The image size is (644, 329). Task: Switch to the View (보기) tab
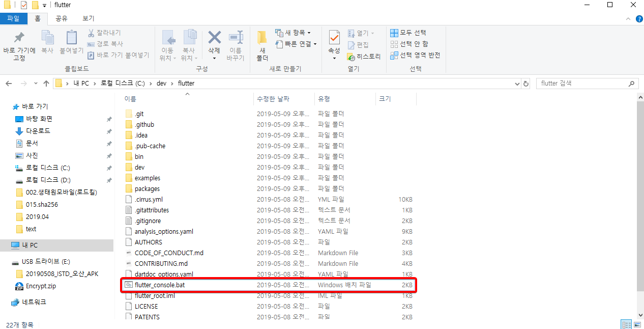pyautogui.click(x=88, y=18)
